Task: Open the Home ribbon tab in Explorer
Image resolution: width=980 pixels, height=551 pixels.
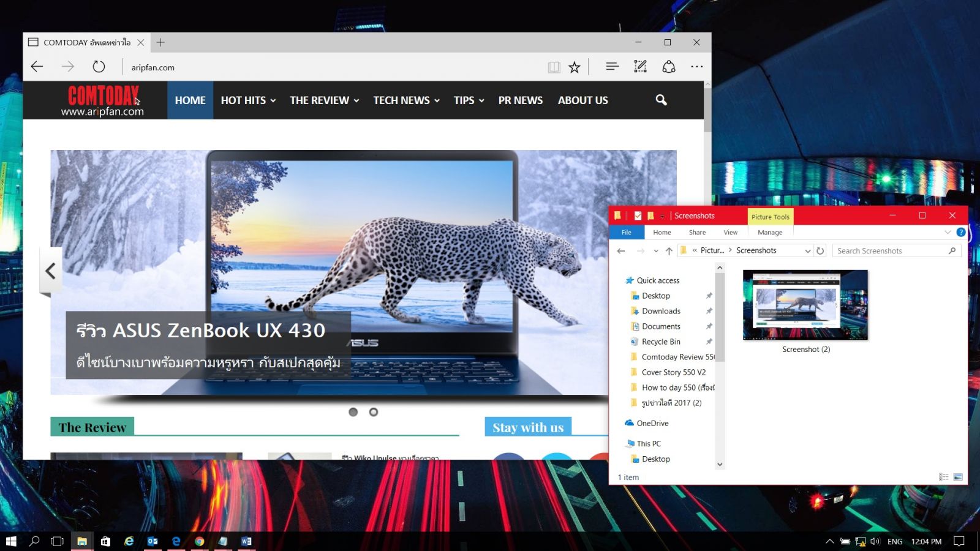Action: click(662, 232)
